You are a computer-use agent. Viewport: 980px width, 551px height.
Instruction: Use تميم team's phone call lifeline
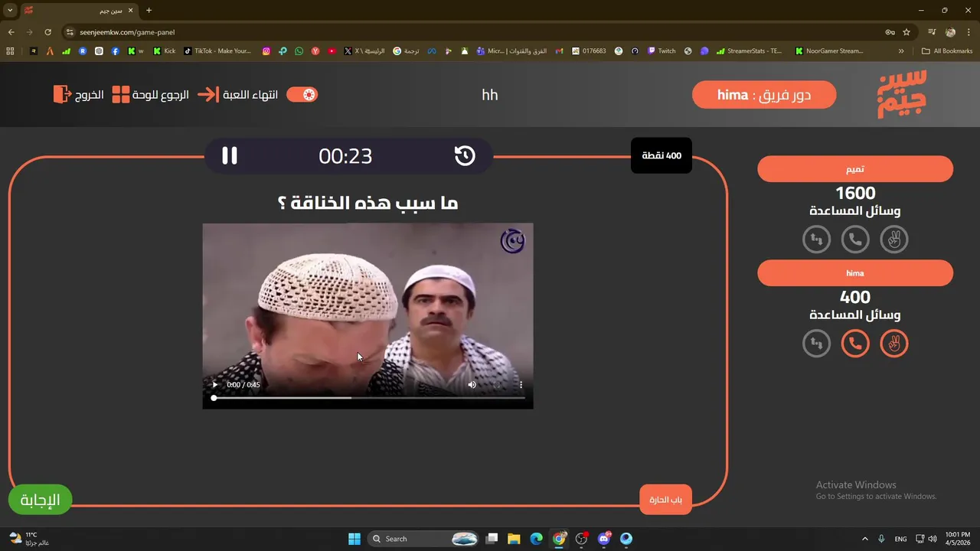pos(855,240)
